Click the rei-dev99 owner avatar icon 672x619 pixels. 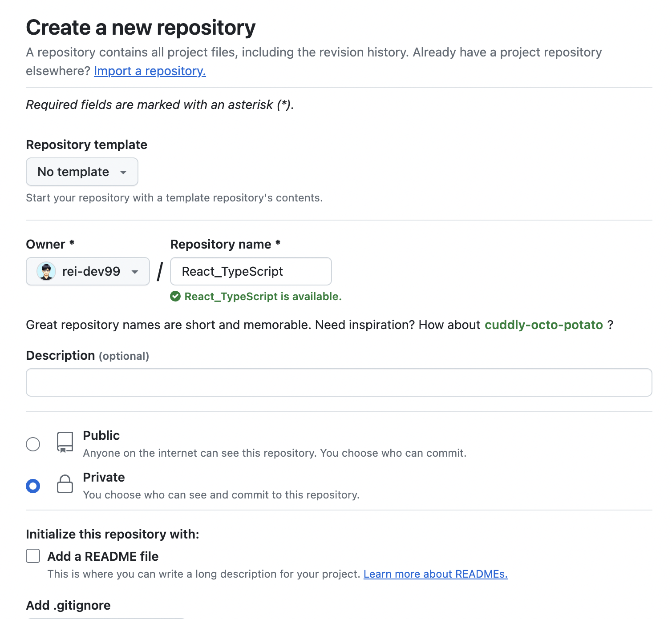pyautogui.click(x=46, y=271)
